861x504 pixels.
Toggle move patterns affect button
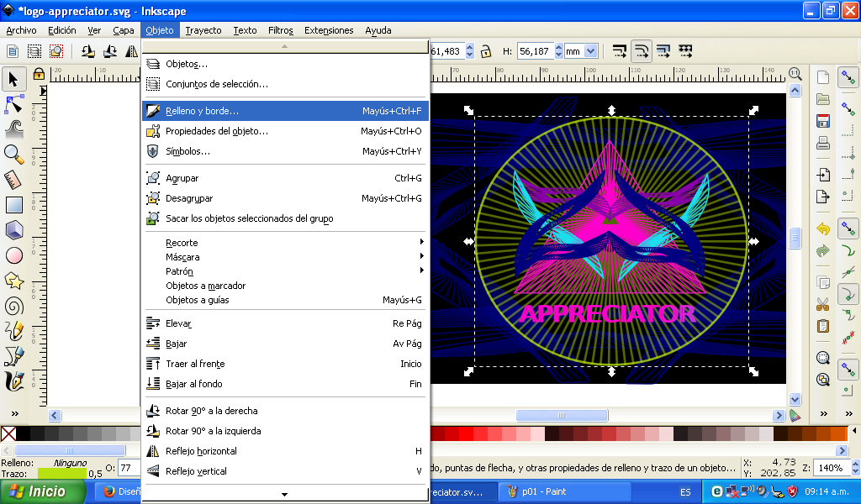click(x=685, y=51)
